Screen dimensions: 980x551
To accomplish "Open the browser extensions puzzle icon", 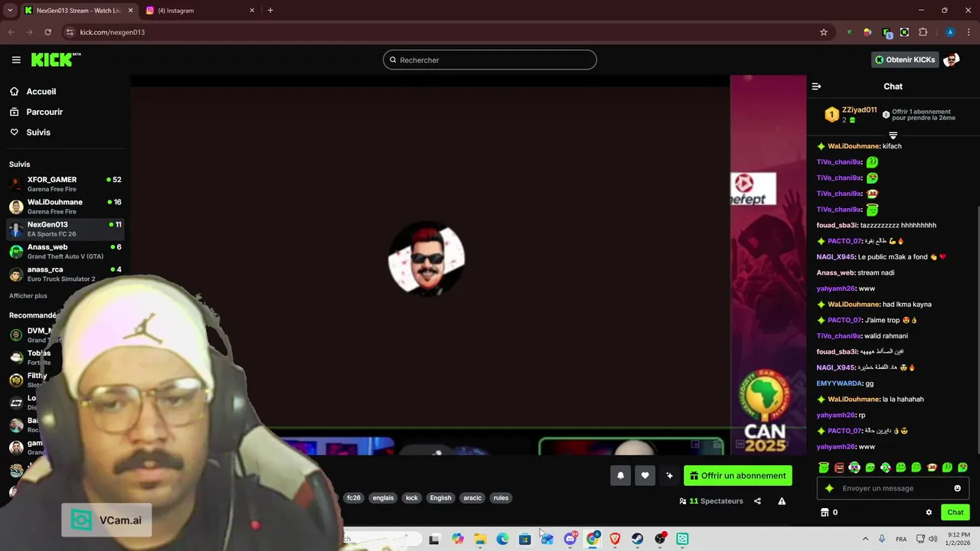I will [923, 32].
